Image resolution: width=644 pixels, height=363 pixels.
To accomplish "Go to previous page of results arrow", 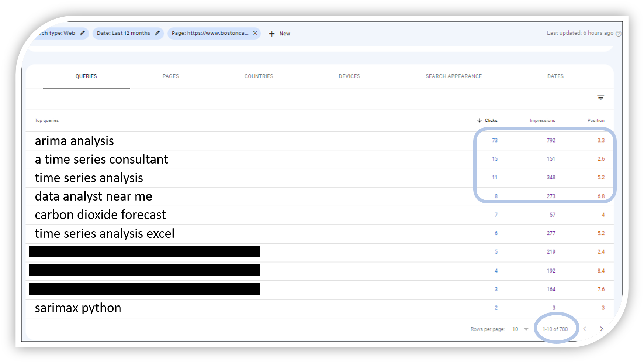I will [x=585, y=329].
